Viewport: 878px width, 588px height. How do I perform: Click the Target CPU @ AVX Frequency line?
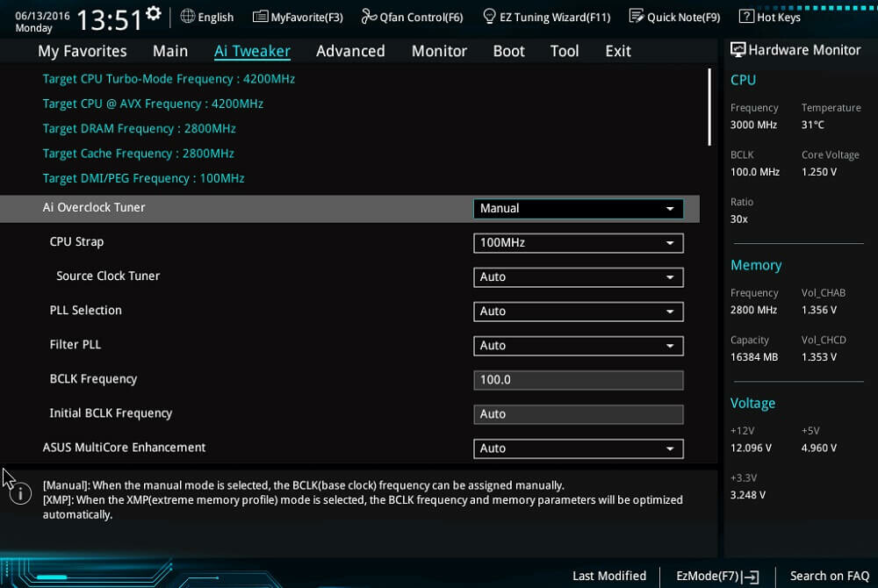tap(153, 104)
